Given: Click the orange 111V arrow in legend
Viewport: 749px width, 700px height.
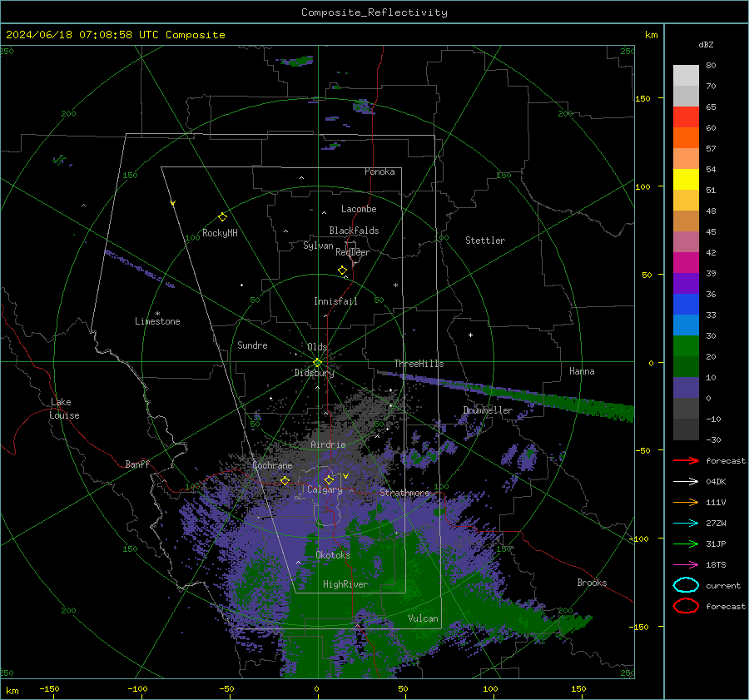Looking at the screenshot, I should pyautogui.click(x=686, y=502).
